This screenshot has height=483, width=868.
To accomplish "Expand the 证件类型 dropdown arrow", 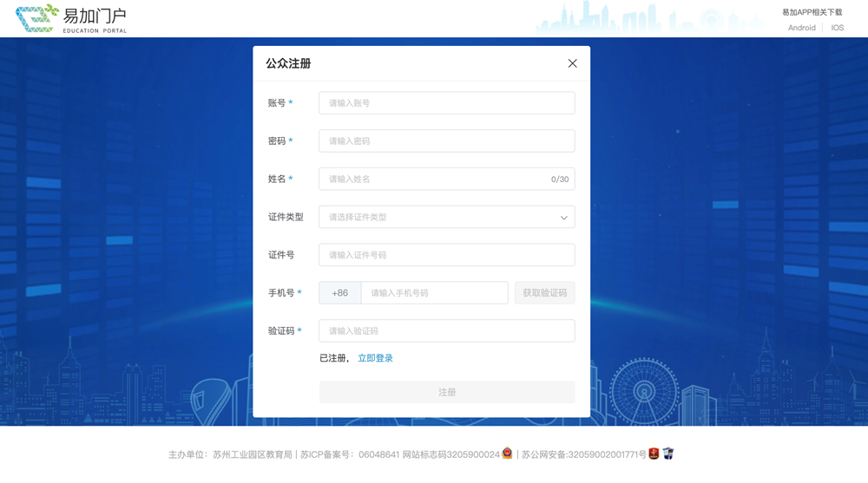I will pyautogui.click(x=563, y=218).
